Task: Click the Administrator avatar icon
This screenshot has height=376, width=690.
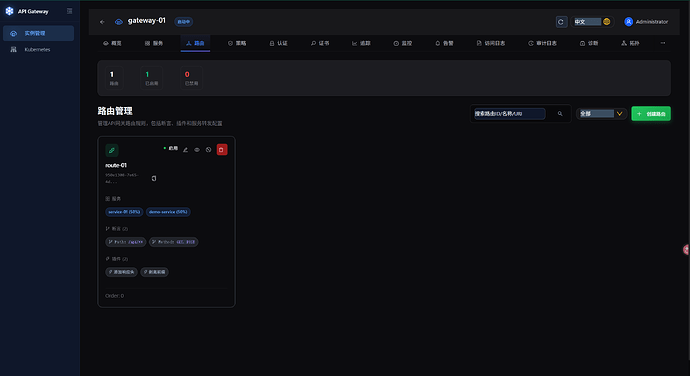Action: (628, 22)
